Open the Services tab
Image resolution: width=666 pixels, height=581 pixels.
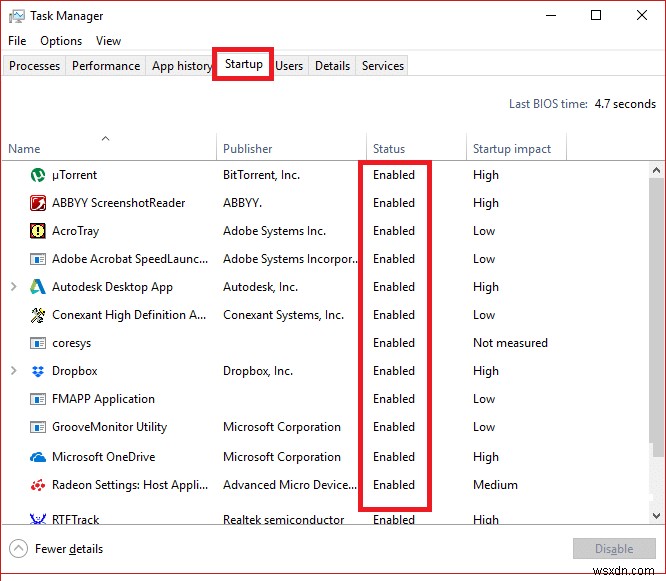pos(383,66)
